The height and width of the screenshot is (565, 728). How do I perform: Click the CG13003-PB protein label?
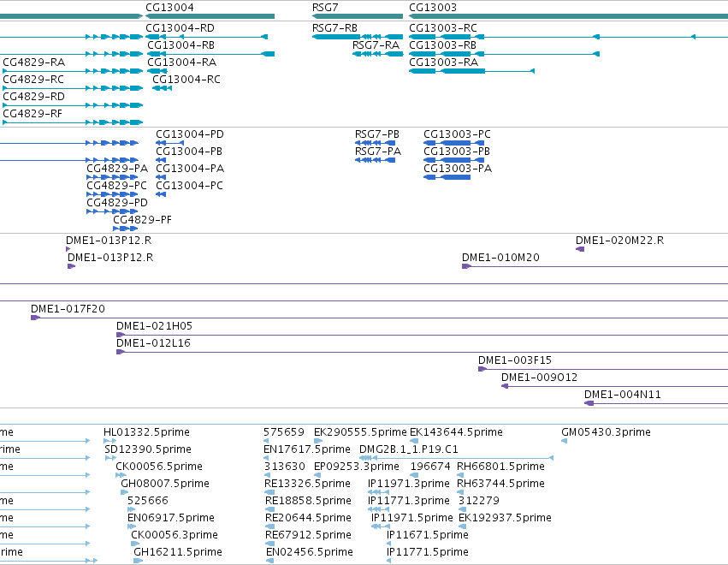click(x=457, y=152)
